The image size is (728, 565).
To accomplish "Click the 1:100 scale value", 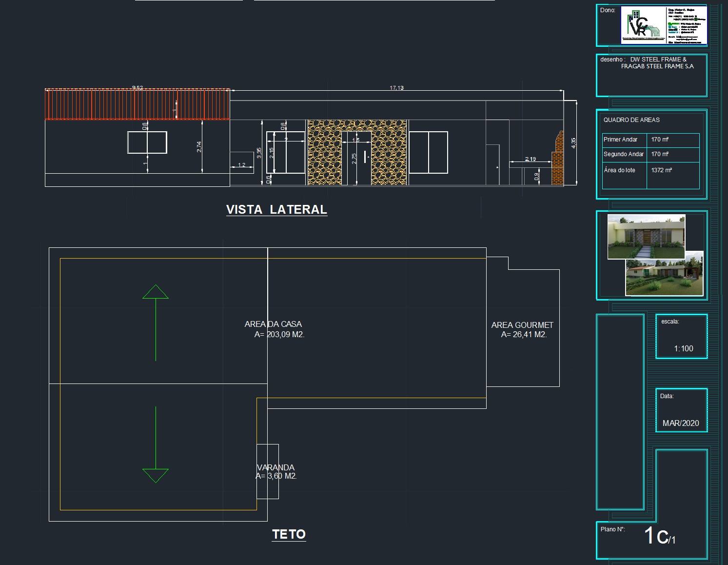I will pos(683,349).
